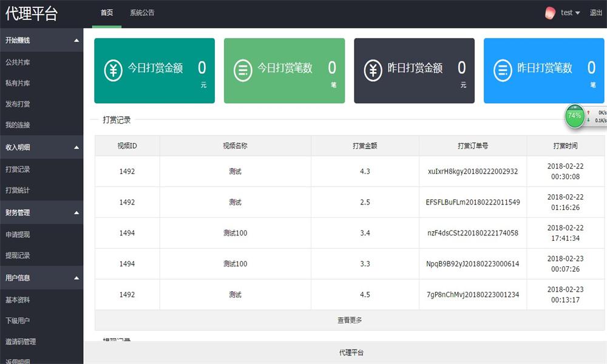This screenshot has height=364, width=607.
Task: Open 公共片库 in the sidebar
Action: point(18,62)
